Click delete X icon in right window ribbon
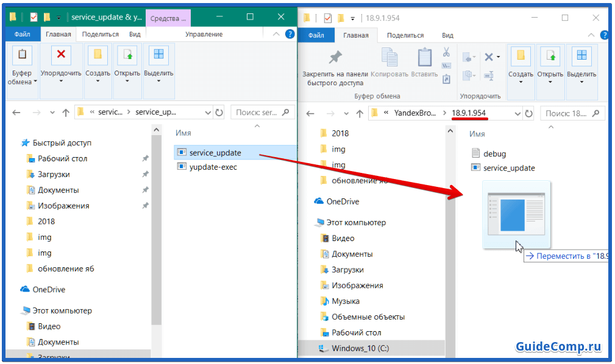This screenshot has height=364, width=615. (x=489, y=57)
